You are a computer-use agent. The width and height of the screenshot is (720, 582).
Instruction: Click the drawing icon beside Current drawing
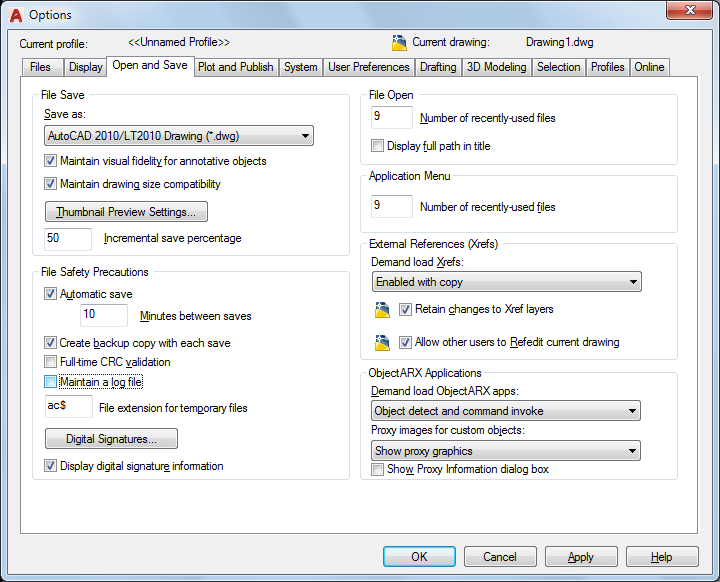coord(399,42)
